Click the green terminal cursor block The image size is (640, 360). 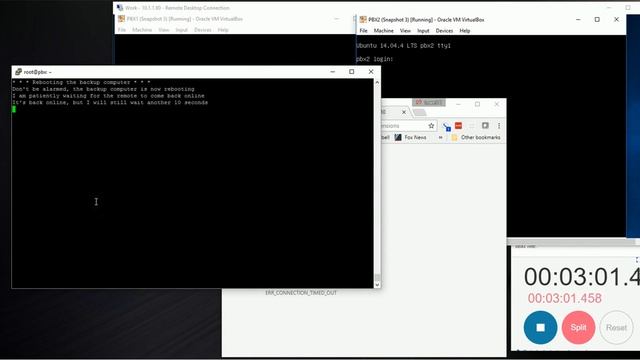(x=14, y=109)
